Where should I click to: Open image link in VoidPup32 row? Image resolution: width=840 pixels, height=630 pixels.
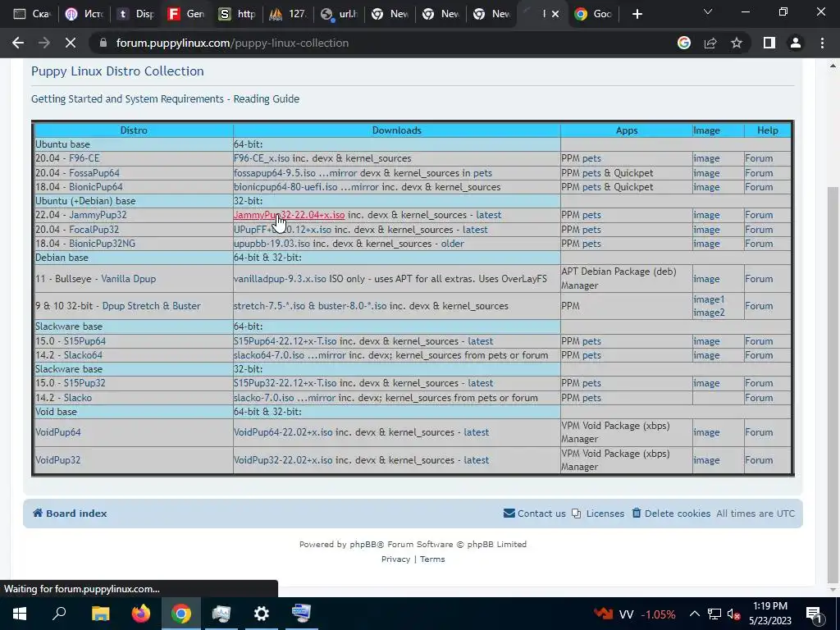click(x=706, y=460)
